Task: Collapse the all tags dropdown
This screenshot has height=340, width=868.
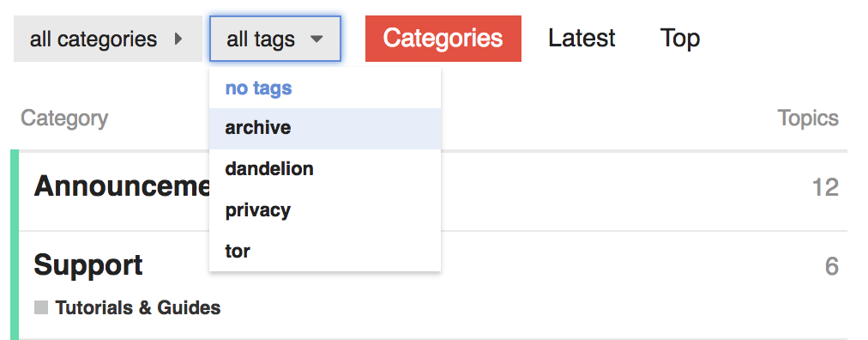Action: (275, 39)
